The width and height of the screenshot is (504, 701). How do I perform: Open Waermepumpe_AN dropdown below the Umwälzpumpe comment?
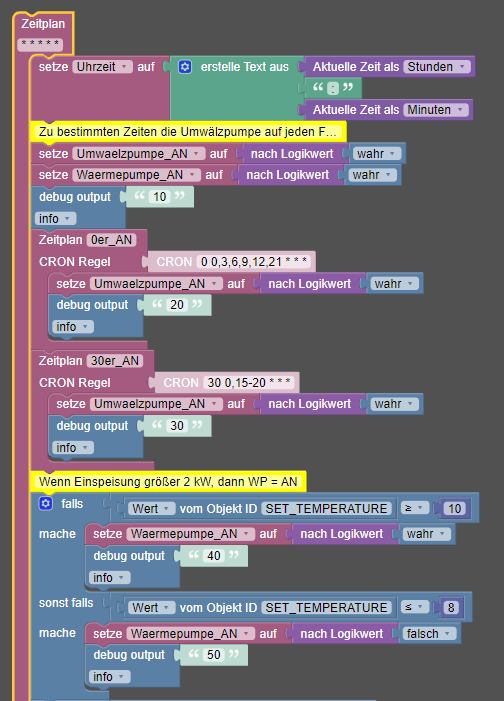pyautogui.click(x=136, y=175)
